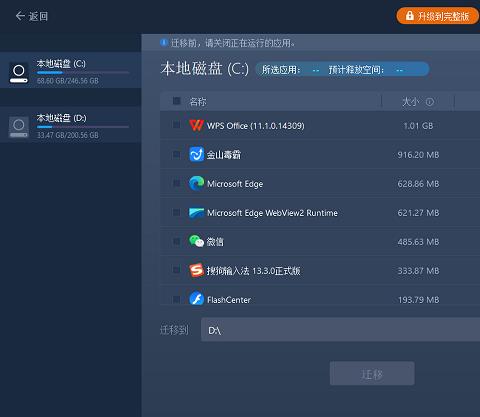The width and height of the screenshot is (480, 417).
Task: Click the Edge WebView2 Runtime icon
Action: click(196, 213)
